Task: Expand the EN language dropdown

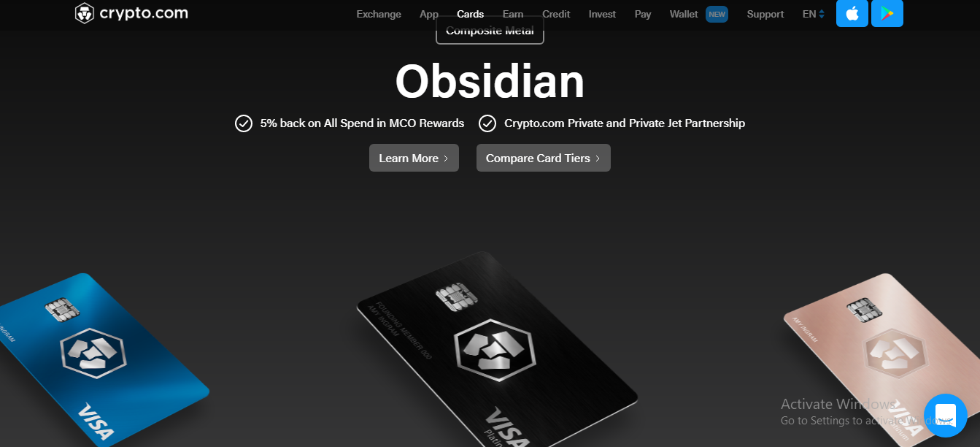Action: point(814,14)
